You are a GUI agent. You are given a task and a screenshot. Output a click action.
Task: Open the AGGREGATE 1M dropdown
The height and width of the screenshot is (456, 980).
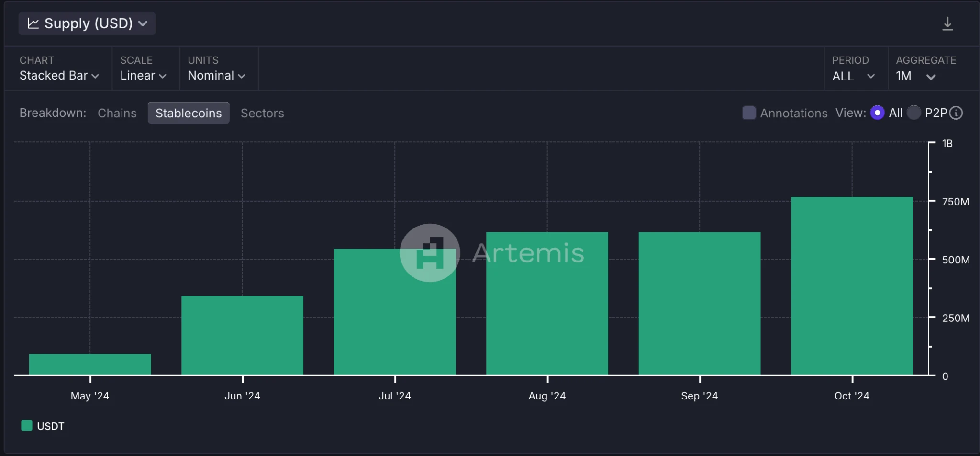point(915,76)
